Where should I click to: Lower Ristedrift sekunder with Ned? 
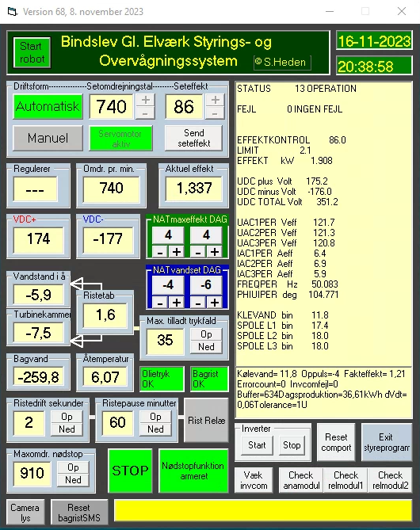coord(67,429)
